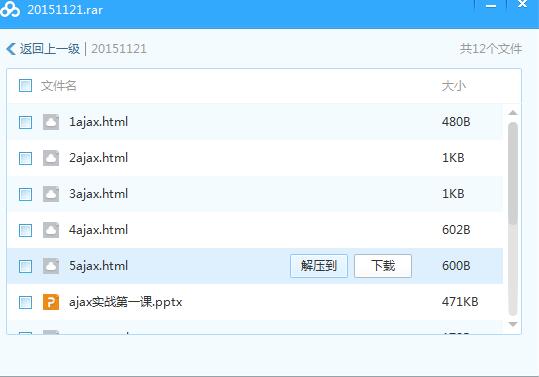This screenshot has width=539, height=377.
Task: Click the file icon next to 2ajax.html
Action: pyautogui.click(x=51, y=158)
